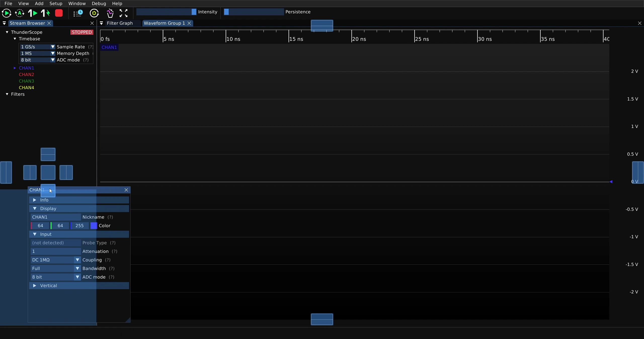Collapse the Timebase tree node

point(15,39)
